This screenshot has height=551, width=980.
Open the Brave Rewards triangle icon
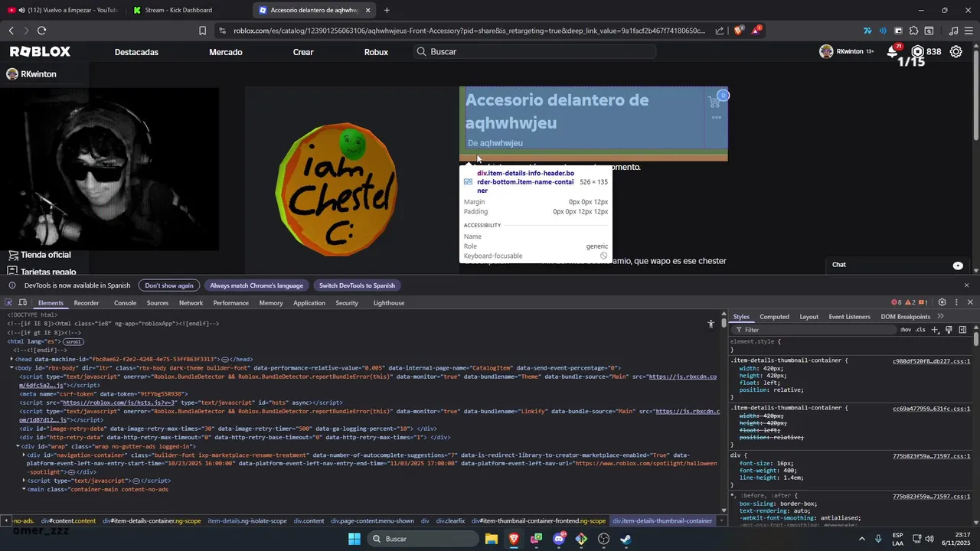click(x=756, y=31)
